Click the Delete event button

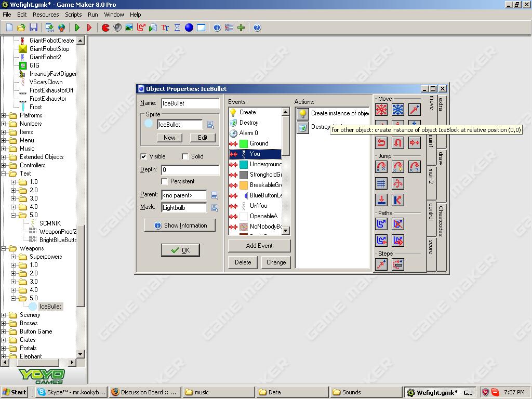click(243, 262)
